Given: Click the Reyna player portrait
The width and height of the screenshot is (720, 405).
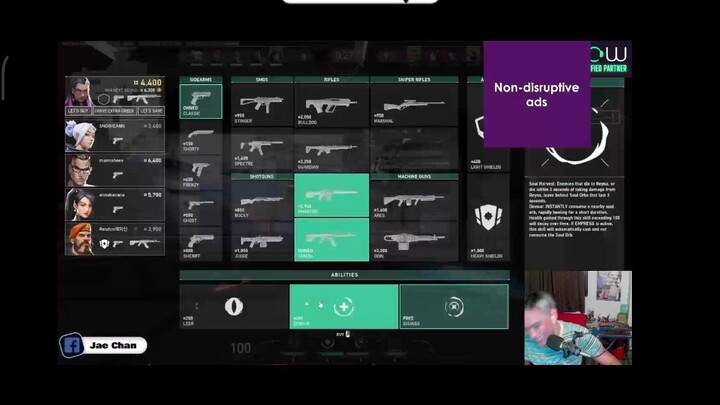Looking at the screenshot, I should point(79,92).
